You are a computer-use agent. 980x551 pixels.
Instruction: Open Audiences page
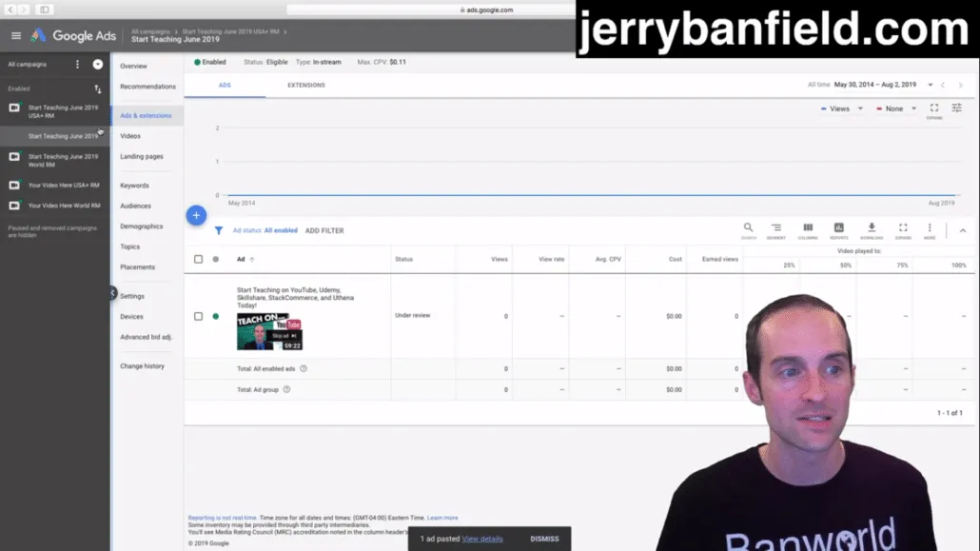136,206
